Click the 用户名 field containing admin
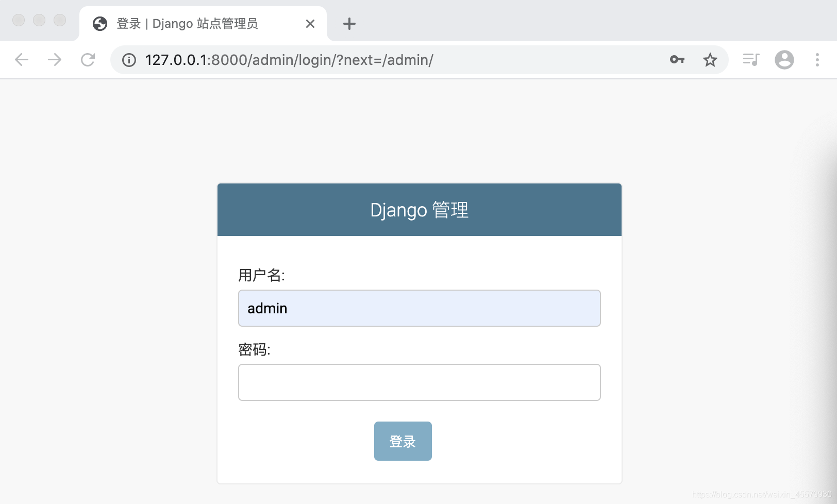Image resolution: width=837 pixels, height=504 pixels. point(420,308)
